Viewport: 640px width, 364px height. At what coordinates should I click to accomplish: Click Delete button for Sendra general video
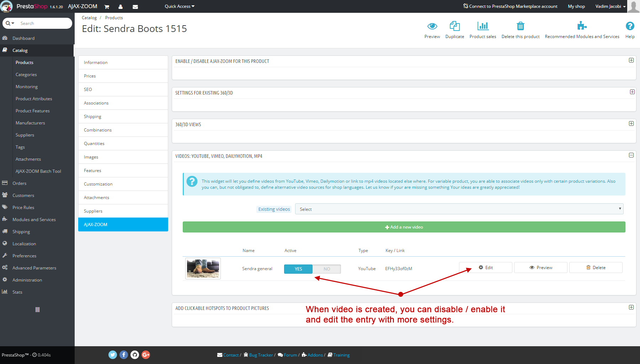596,268
